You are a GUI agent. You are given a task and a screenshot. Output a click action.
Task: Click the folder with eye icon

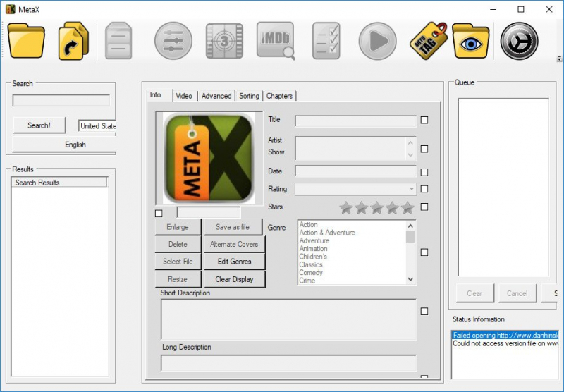471,41
